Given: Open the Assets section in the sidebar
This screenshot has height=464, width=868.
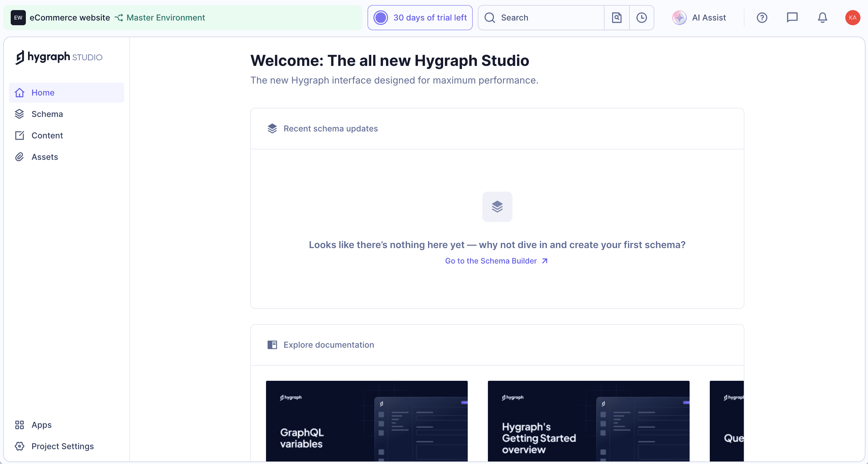Looking at the screenshot, I should point(45,157).
